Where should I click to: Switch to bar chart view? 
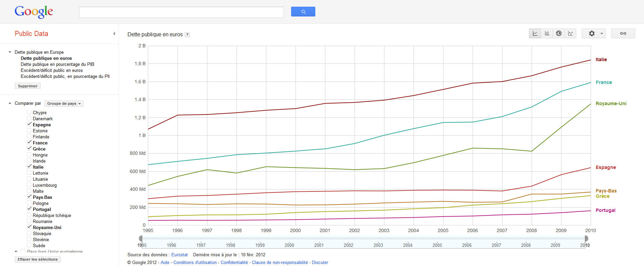(547, 34)
